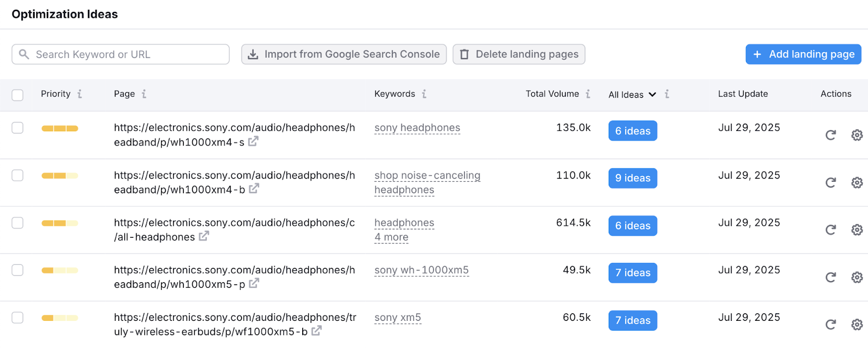Screen dimensions: 868x348
Task: Toggle the select-all checkbox in the header
Action: point(17,94)
